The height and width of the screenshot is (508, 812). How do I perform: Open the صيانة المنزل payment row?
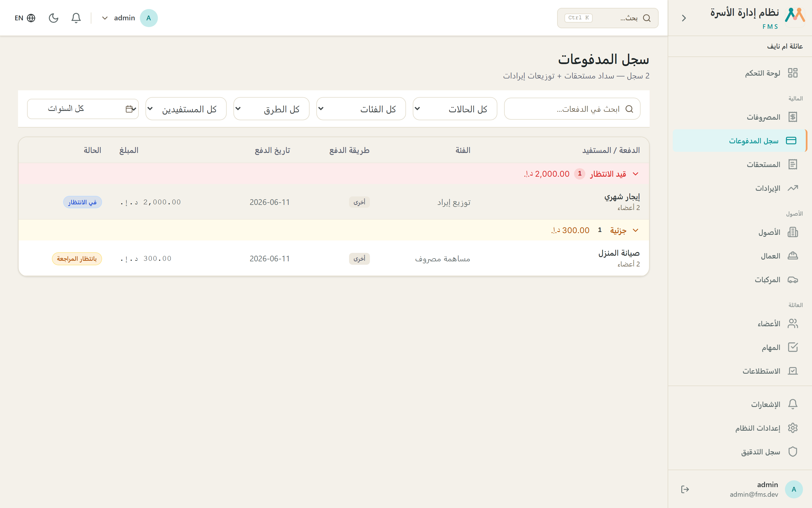click(334, 258)
